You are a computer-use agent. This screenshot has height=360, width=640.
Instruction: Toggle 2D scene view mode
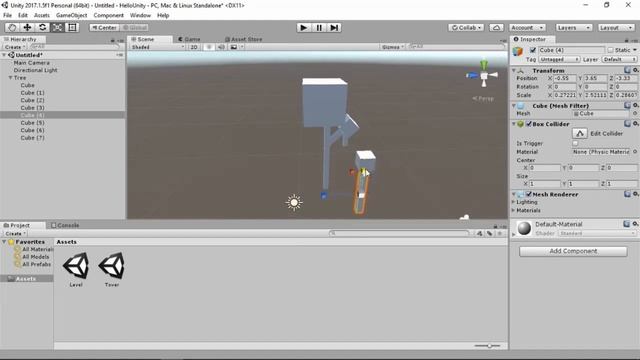194,47
